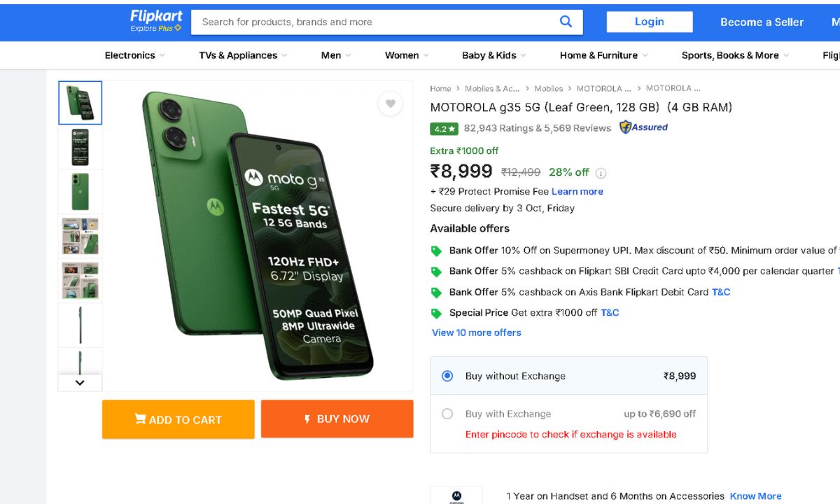
Task: Open View 10 more offers link
Action: tap(476, 332)
